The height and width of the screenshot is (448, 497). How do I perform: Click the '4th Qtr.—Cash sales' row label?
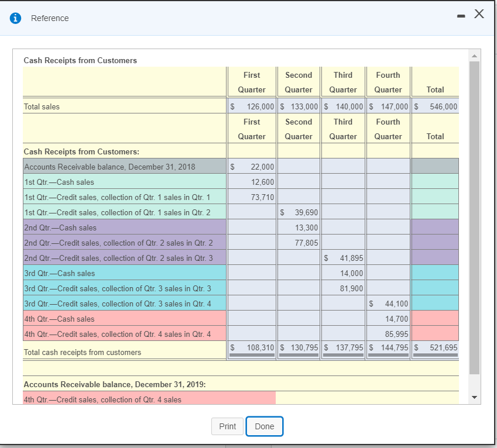[x=59, y=319]
